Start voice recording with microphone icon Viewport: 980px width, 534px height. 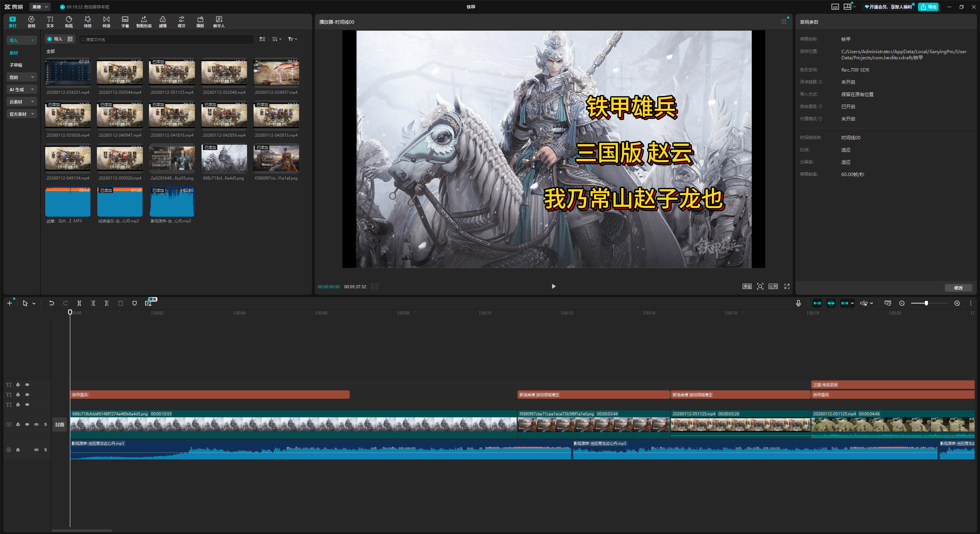(798, 303)
